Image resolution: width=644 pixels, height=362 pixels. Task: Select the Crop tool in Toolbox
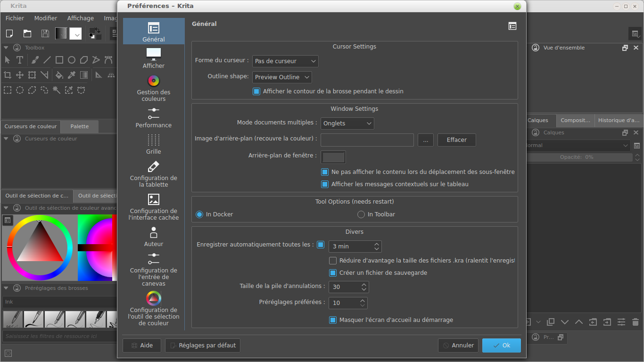coord(8,75)
